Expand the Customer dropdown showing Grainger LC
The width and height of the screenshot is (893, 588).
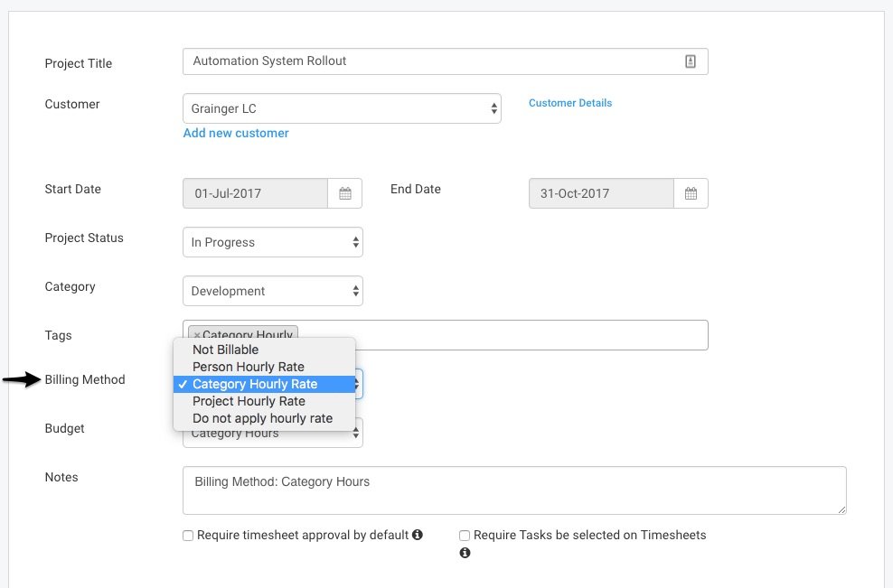pyautogui.click(x=342, y=108)
